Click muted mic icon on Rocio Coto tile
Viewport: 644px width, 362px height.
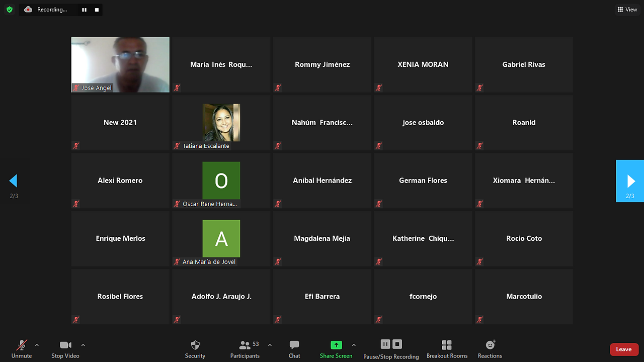click(479, 261)
